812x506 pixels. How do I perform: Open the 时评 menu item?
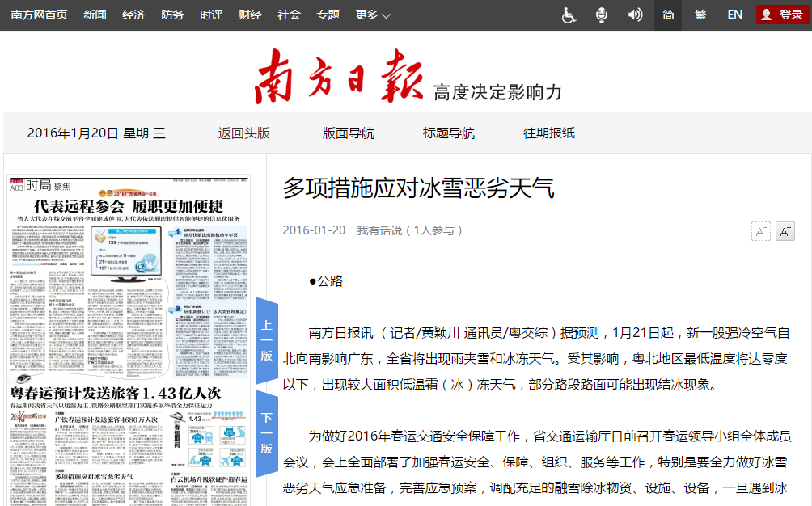(x=211, y=15)
